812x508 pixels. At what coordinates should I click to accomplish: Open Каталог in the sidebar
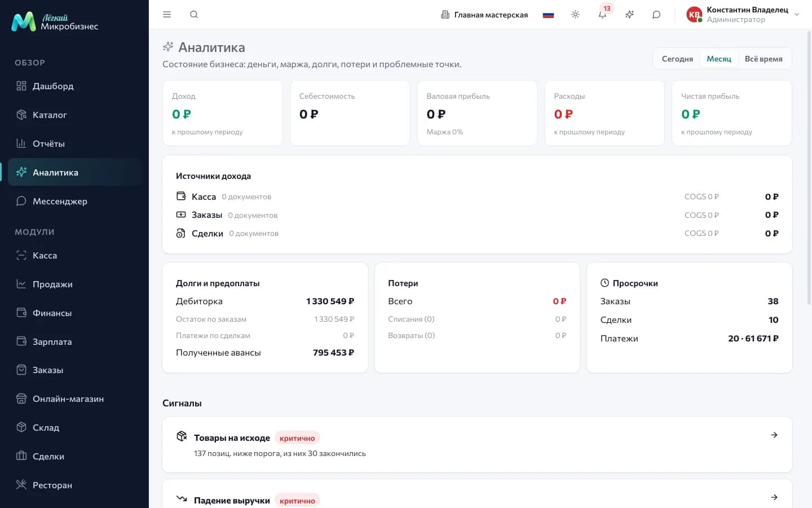74,115
